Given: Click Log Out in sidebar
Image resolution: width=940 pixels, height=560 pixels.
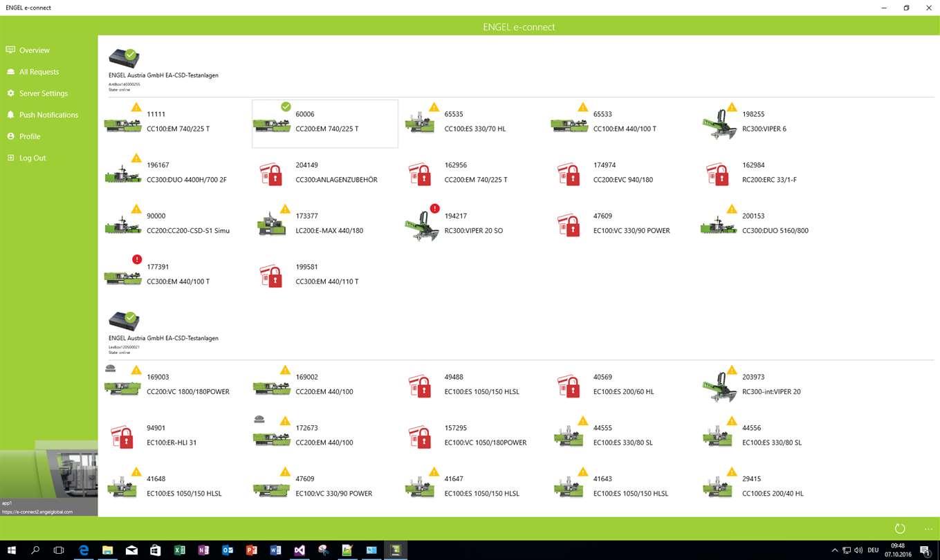Looking at the screenshot, I should tap(33, 158).
